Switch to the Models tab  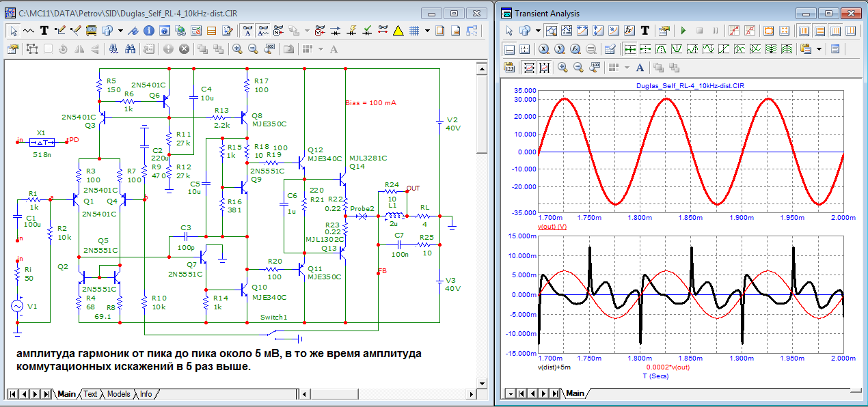[x=118, y=394]
